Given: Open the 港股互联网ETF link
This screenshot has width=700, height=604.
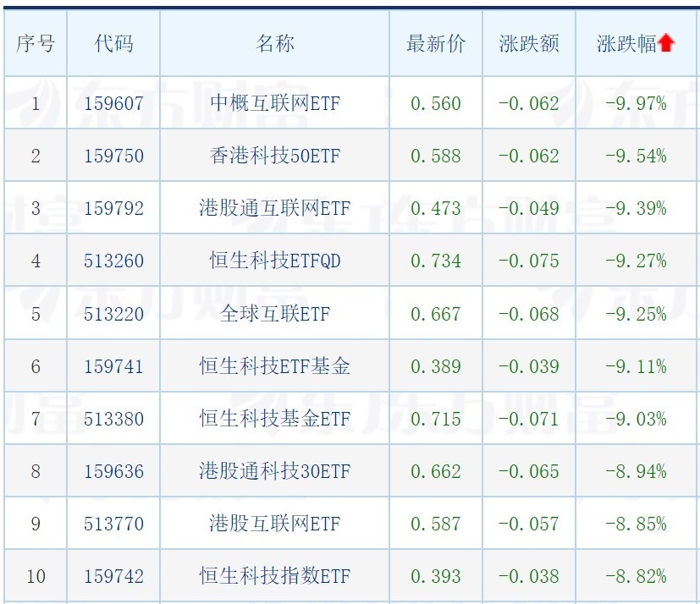Looking at the screenshot, I should point(275,524).
